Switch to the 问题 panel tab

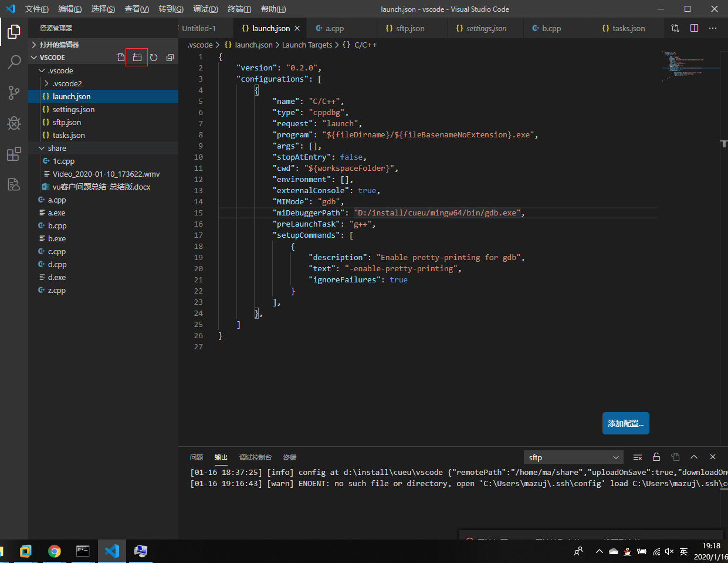[x=197, y=457]
